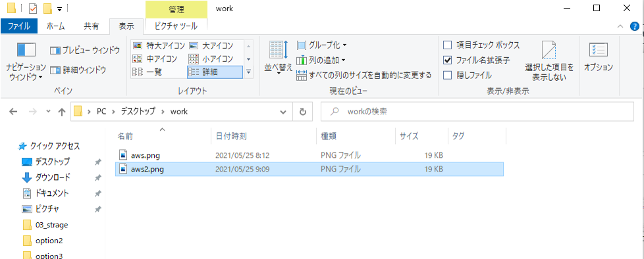Uncheck File name extensions (ファイル名拡張子)

(x=477, y=60)
